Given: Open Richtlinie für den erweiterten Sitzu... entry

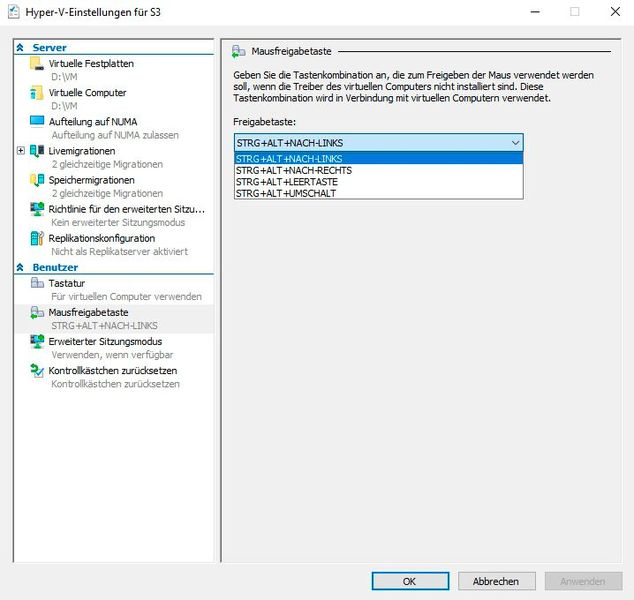Looking at the screenshot, I should [x=127, y=209].
